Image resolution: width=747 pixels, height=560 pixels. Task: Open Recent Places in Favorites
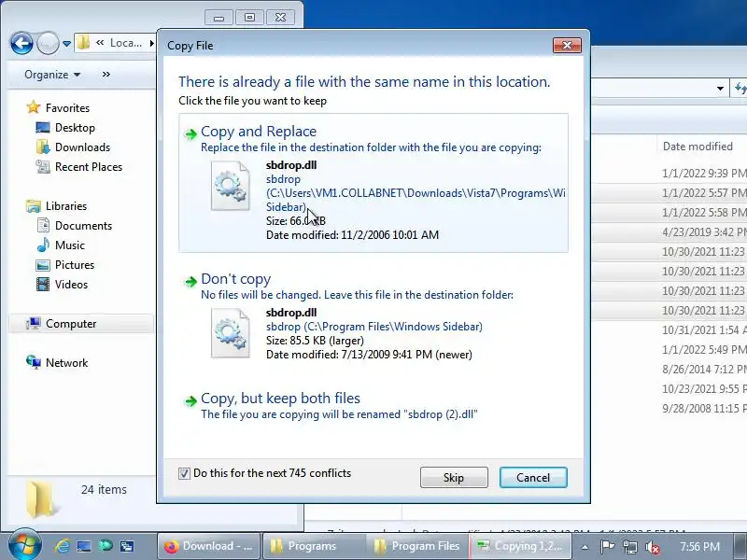tap(89, 167)
